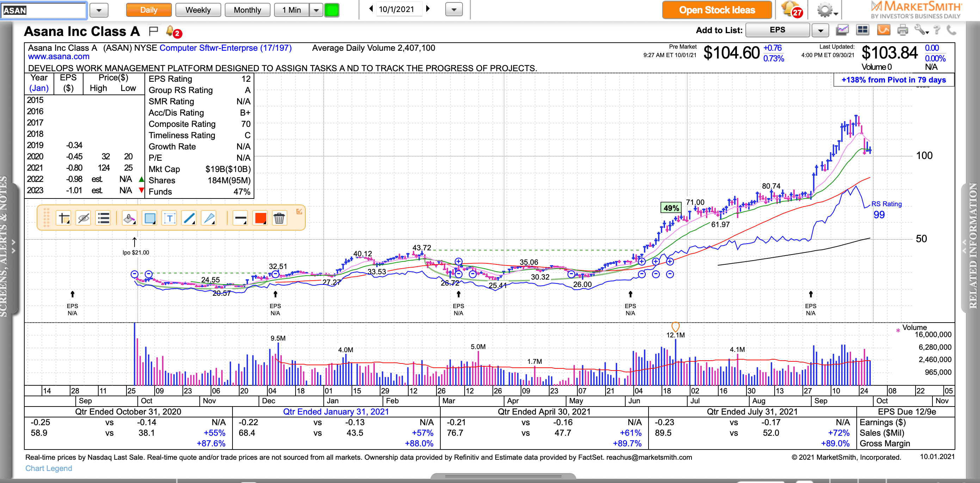Click the bottom horizontal scrollbar handle
This screenshot has width=980, height=483.
[503, 477]
